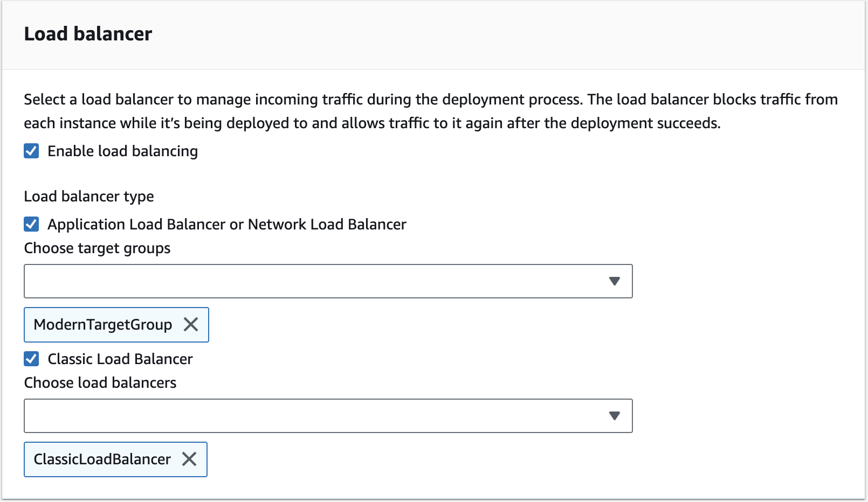Click the dropdown arrow on the target groups field

pos(615,281)
